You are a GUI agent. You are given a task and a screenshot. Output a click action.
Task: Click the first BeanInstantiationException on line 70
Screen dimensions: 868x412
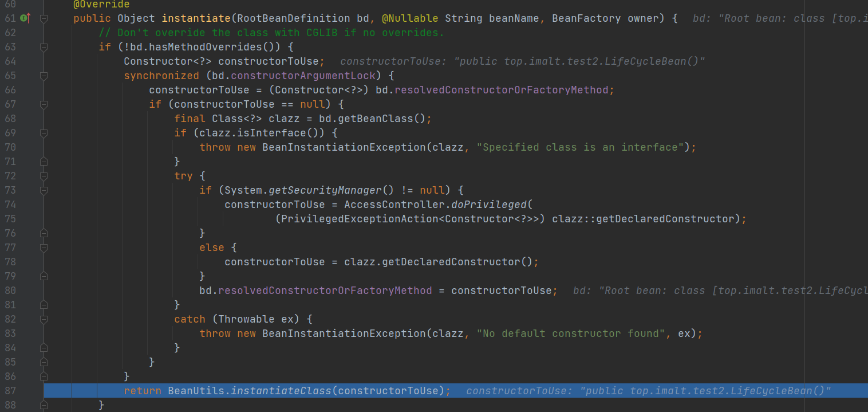tap(344, 147)
